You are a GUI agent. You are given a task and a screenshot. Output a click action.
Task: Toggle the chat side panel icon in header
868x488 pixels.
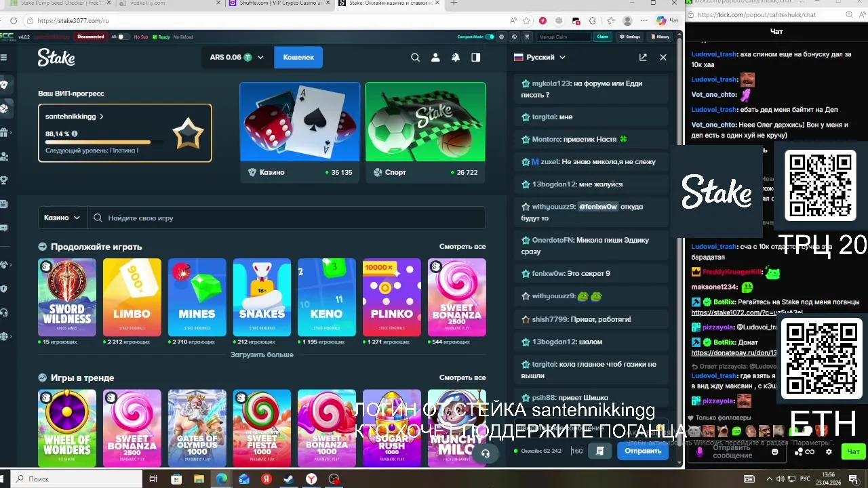coord(476,58)
